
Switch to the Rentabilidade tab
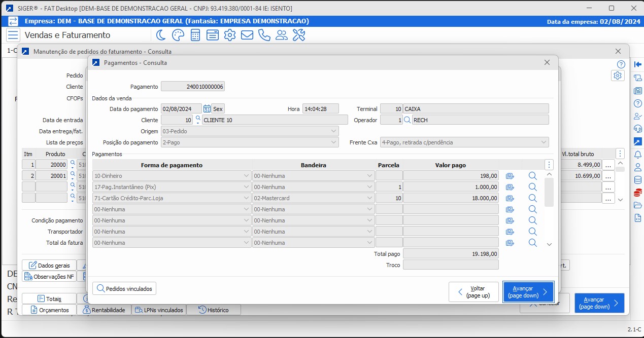(104, 310)
